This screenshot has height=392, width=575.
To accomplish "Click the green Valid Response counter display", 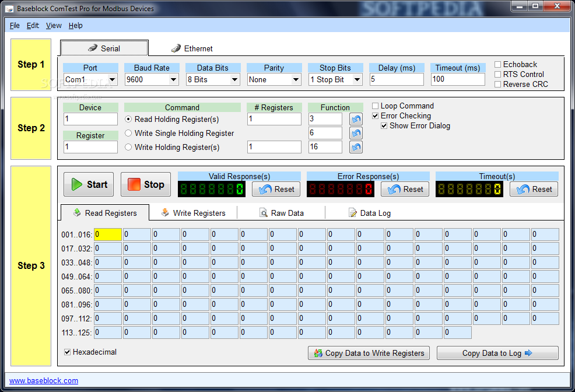I will (x=212, y=189).
